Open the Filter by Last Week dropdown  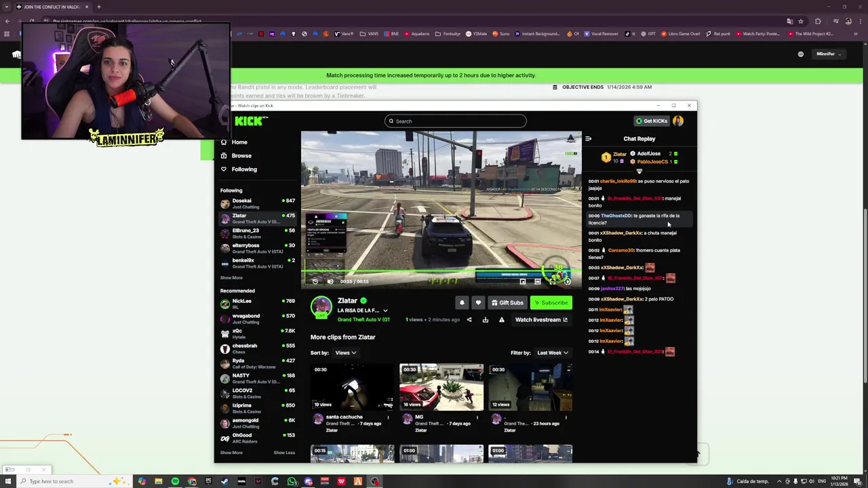click(553, 353)
